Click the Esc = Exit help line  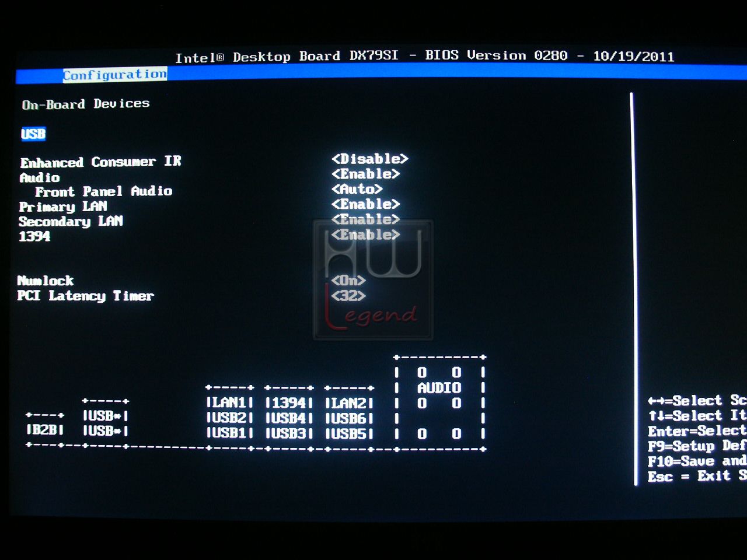coord(697,477)
